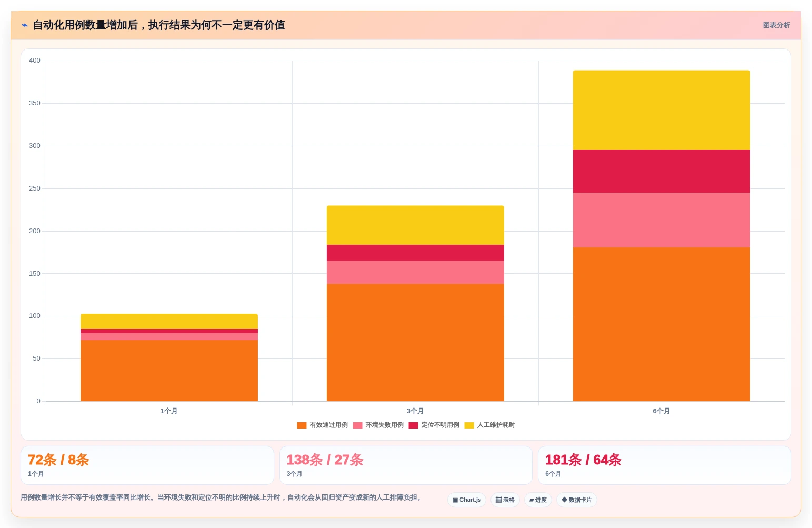
Task: Click the pink segment of 6个月 bar
Action: click(x=661, y=220)
